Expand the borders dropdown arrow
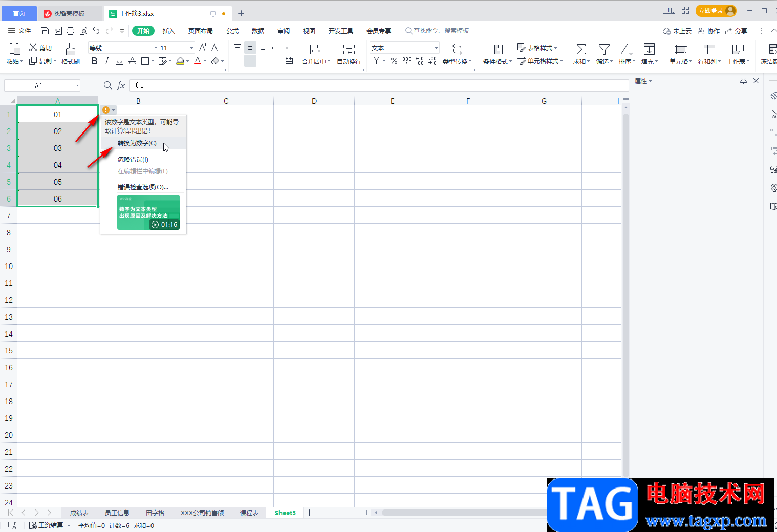This screenshot has width=777, height=532. (x=153, y=61)
